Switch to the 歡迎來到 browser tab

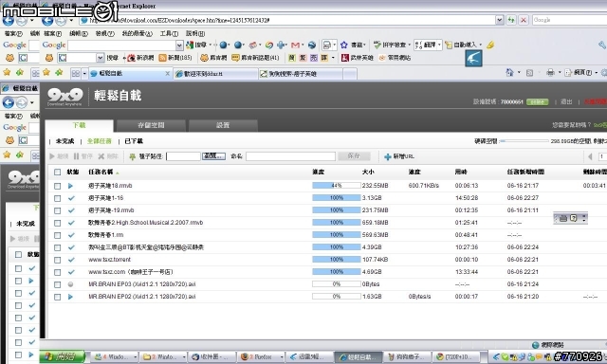215,74
